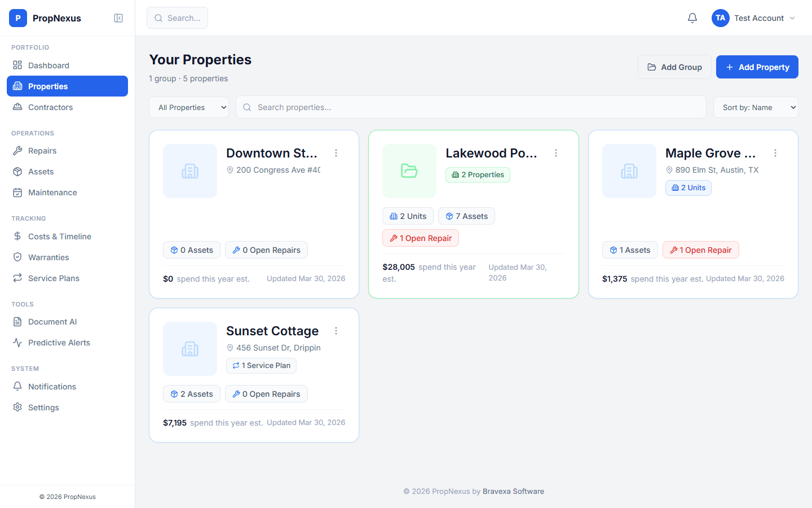Click the notification bell icon
Screen dimensions: 812x508
tap(692, 17)
